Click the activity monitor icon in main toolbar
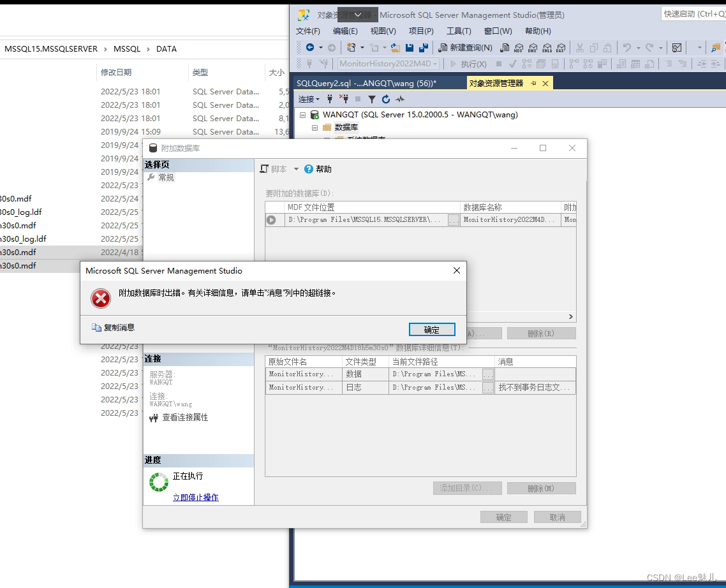The image size is (726, 588). (x=676, y=47)
